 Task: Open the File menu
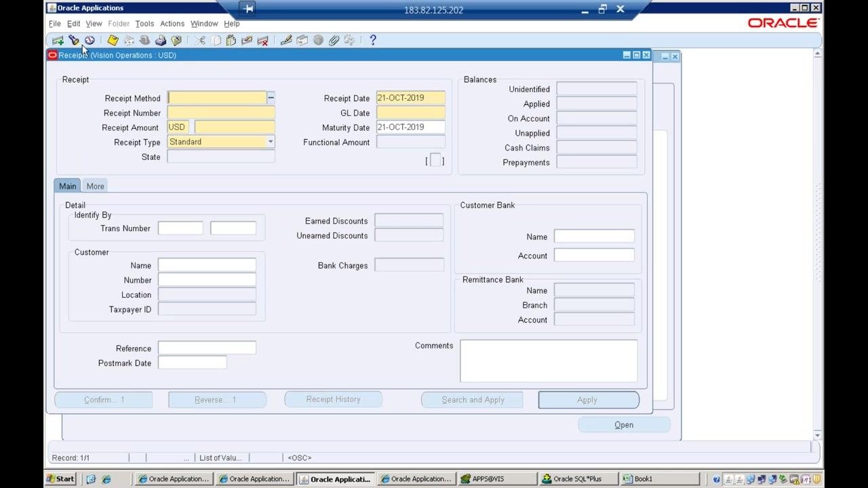point(54,24)
